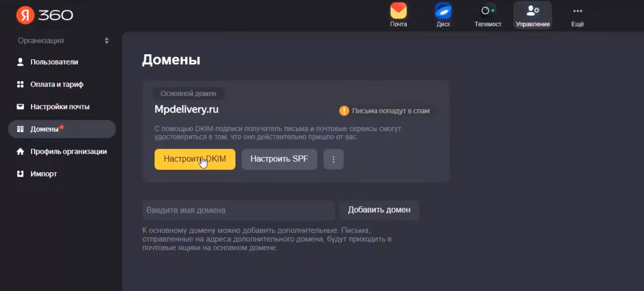This screenshot has width=644, height=291.
Task: Click the Настроить DKIM button
Action: pos(195,159)
